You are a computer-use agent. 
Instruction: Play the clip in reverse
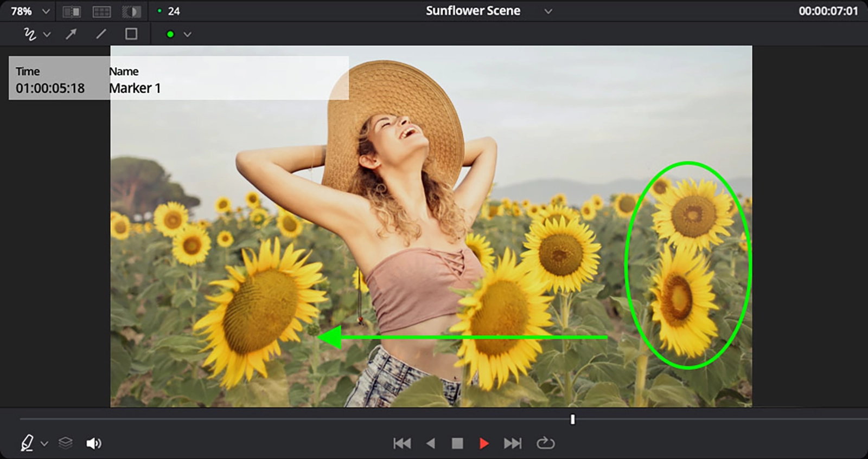coord(431,443)
